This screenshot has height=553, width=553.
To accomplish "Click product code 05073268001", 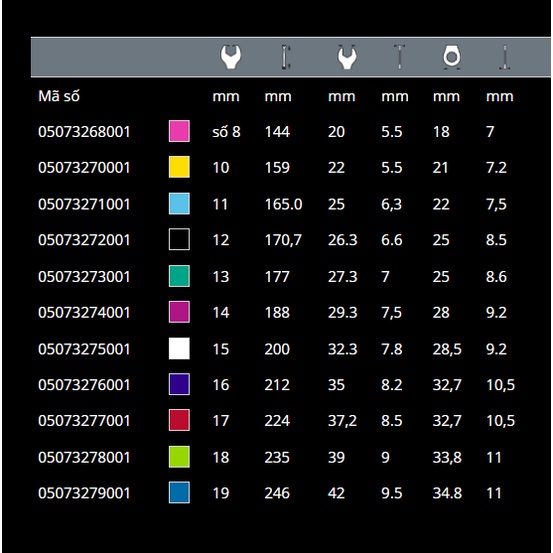I will 84,132.
